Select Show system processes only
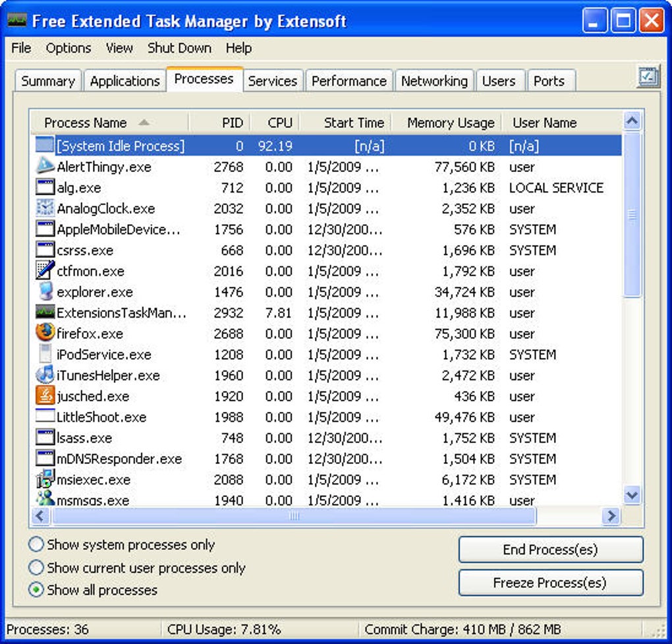Viewport: 672px width, 644px height. pyautogui.click(x=121, y=544)
